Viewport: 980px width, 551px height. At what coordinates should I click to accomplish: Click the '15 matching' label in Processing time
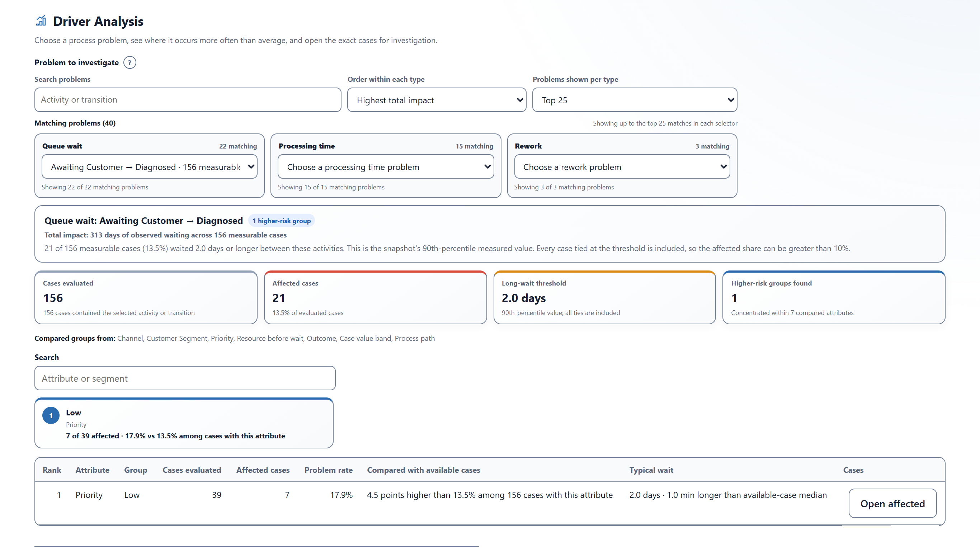[474, 146]
